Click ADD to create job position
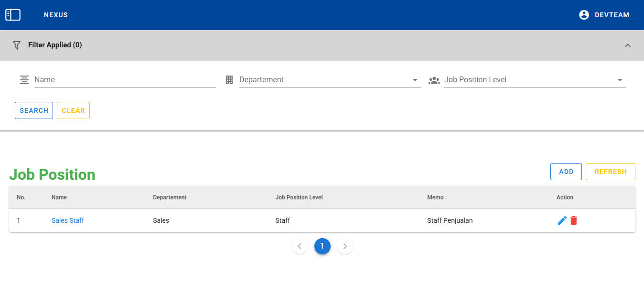644x306 pixels. point(566,172)
